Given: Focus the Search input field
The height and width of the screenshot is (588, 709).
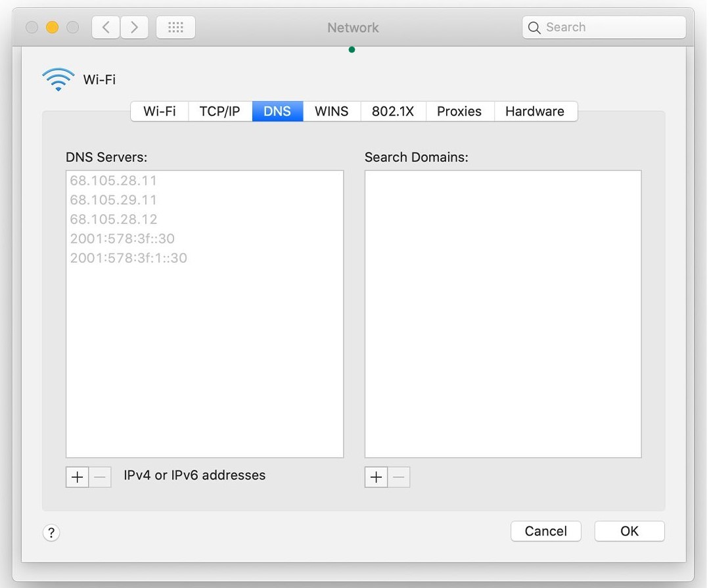Looking at the screenshot, I should [611, 28].
